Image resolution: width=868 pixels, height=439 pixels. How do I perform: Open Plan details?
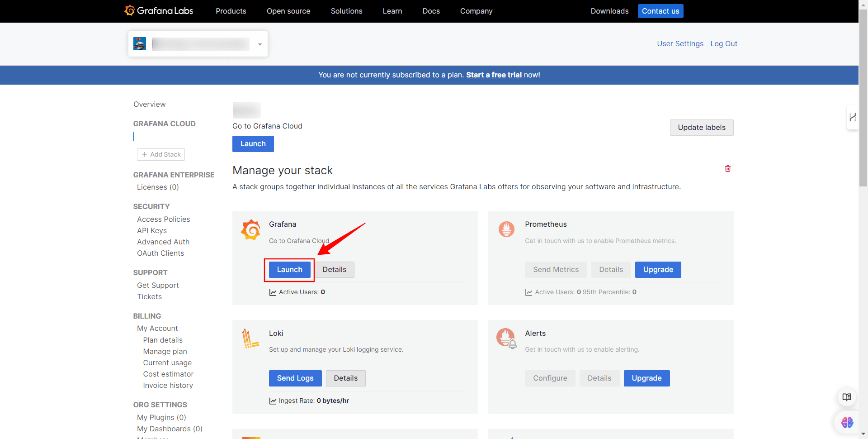click(x=163, y=340)
